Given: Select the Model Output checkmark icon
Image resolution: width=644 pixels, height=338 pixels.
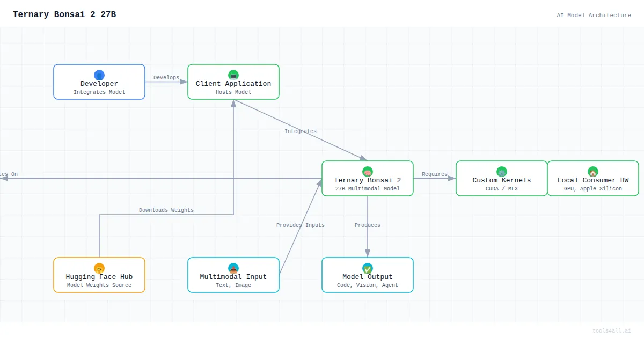Looking at the screenshot, I should pyautogui.click(x=368, y=268).
